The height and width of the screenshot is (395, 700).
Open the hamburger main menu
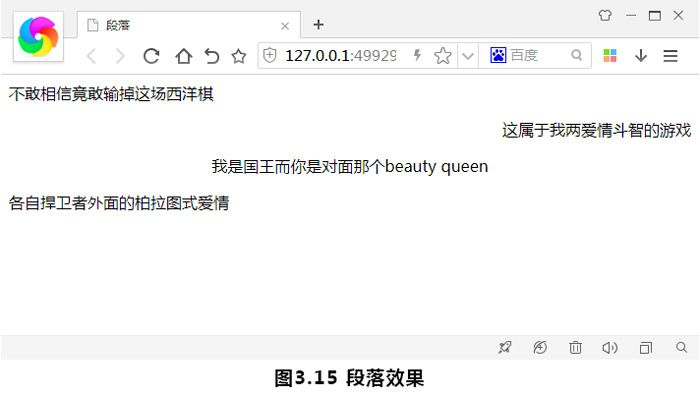coord(671,56)
